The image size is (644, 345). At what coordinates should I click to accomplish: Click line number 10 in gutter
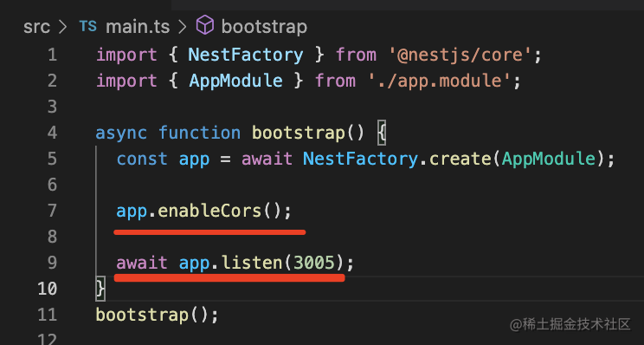[48, 289]
